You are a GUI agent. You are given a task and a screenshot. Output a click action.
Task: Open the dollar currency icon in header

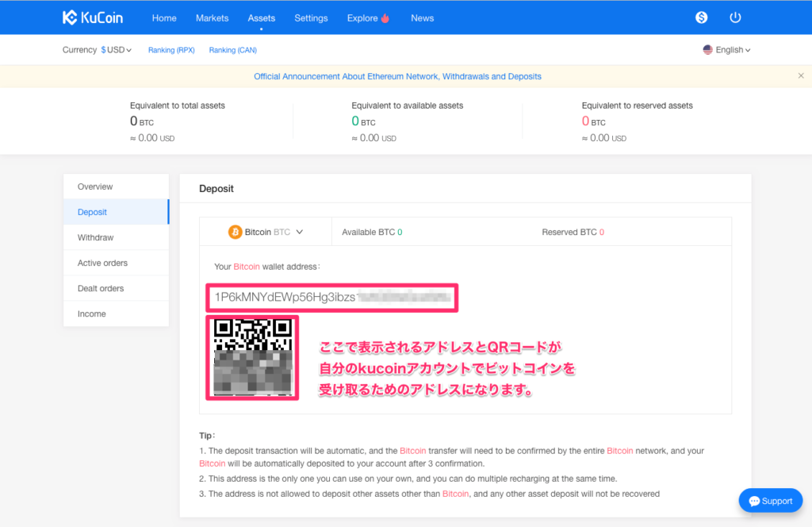point(701,17)
